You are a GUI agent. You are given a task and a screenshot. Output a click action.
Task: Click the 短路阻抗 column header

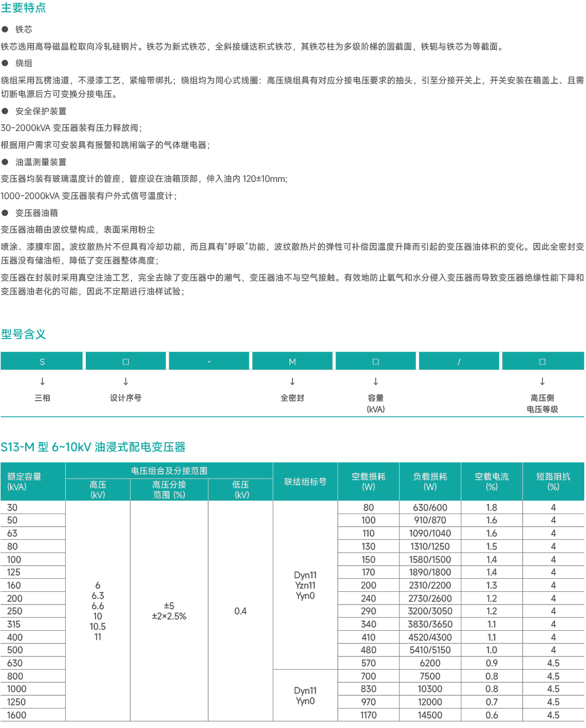coord(553,482)
